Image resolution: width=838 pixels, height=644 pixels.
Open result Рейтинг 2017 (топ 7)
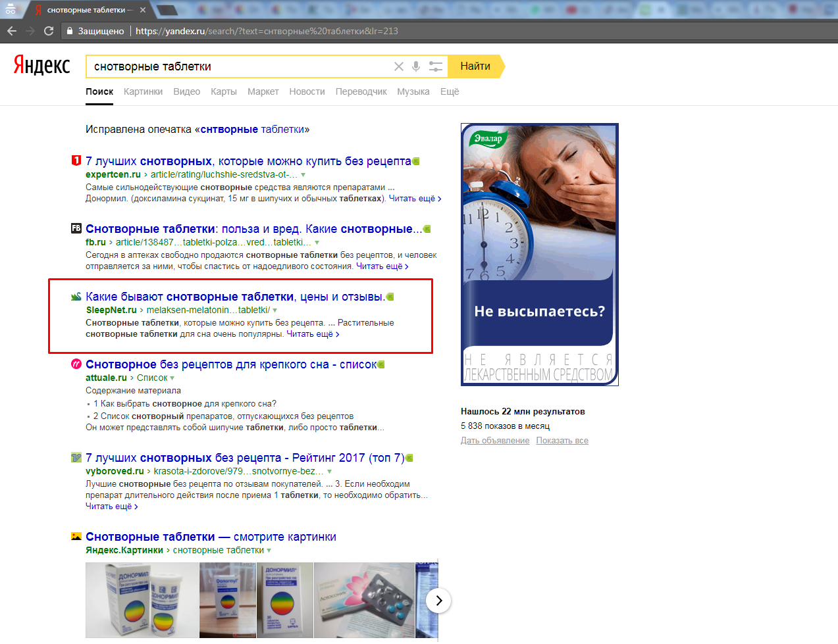[245, 458]
